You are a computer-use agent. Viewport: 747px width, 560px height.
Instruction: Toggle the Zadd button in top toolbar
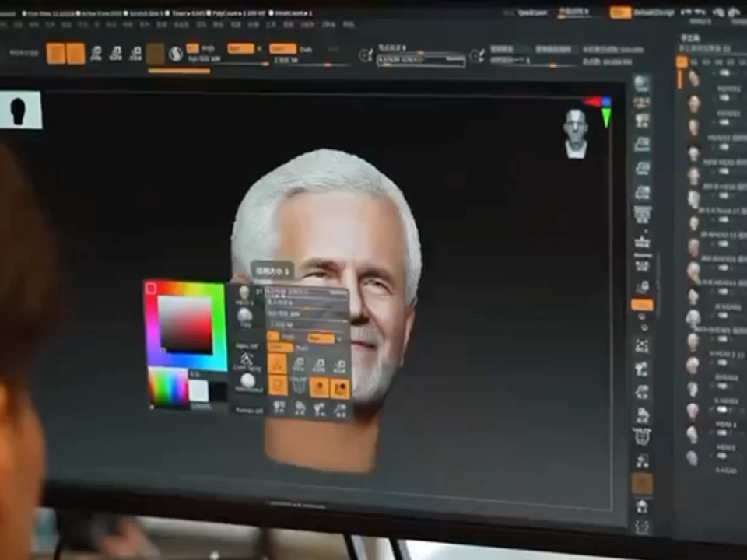(282, 48)
